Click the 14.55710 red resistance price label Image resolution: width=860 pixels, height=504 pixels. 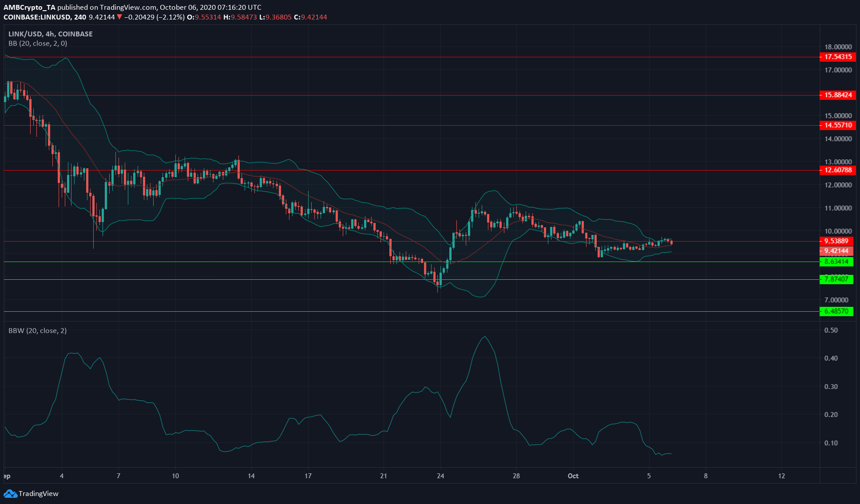coord(837,125)
